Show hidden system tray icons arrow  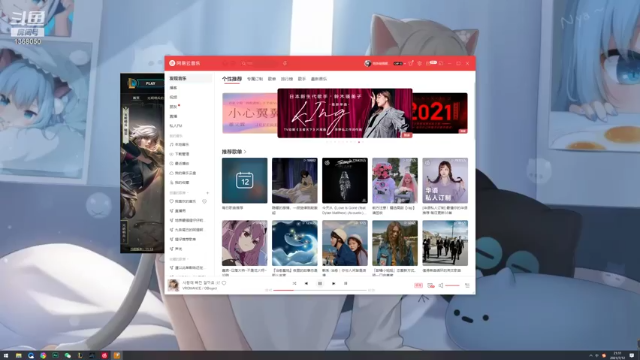click(x=591, y=356)
